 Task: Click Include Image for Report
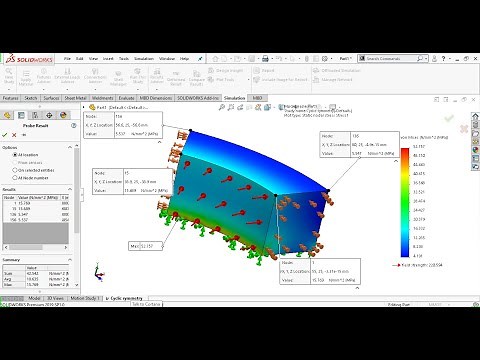pos(281,79)
